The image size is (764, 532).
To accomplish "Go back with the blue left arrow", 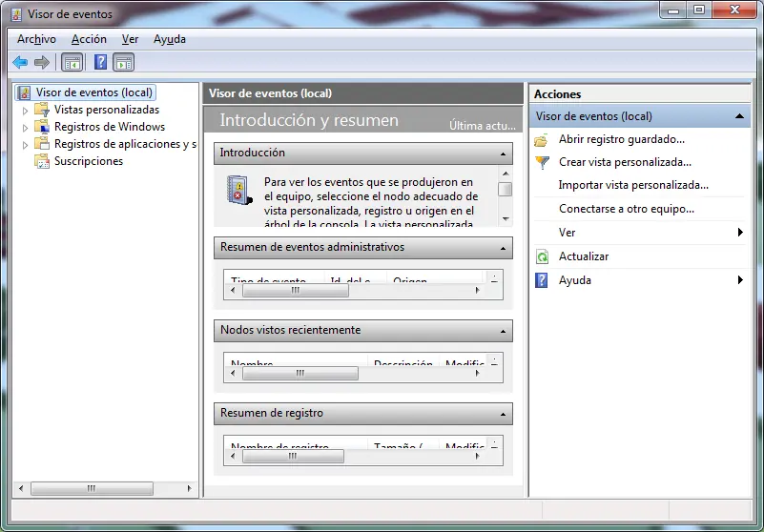I will tap(20, 62).
